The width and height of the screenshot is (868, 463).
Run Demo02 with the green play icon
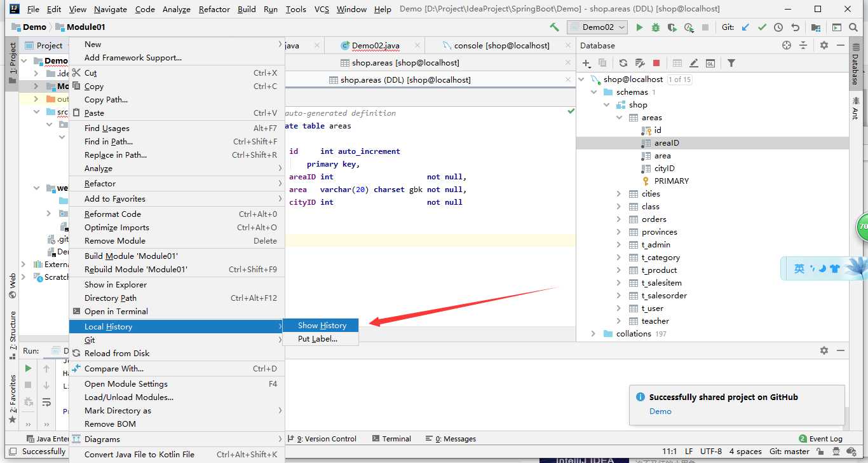pos(639,27)
